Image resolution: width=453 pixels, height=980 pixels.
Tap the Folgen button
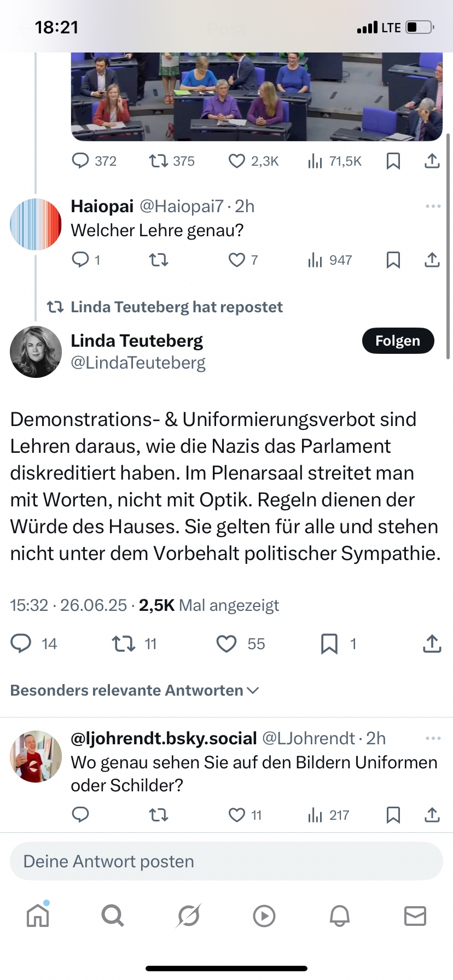(398, 341)
